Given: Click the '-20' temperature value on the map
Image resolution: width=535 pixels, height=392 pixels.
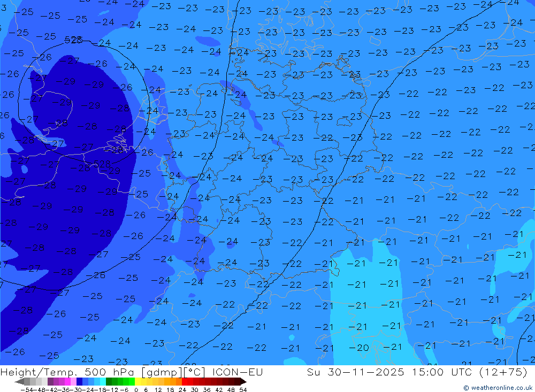Looking at the screenshot, I should [359, 348].
